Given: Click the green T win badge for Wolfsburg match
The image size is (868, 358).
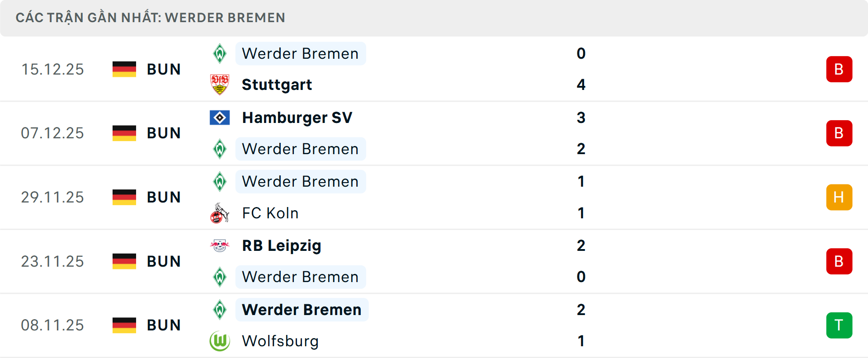Looking at the screenshot, I should point(839,325).
